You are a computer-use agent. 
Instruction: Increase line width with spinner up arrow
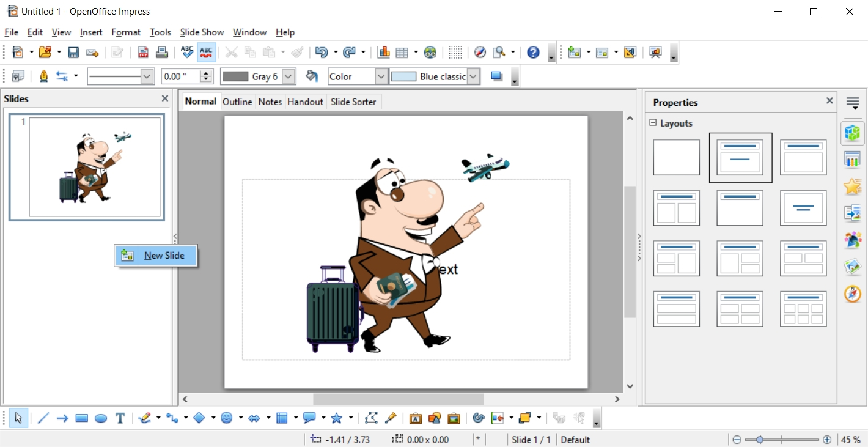pos(206,73)
